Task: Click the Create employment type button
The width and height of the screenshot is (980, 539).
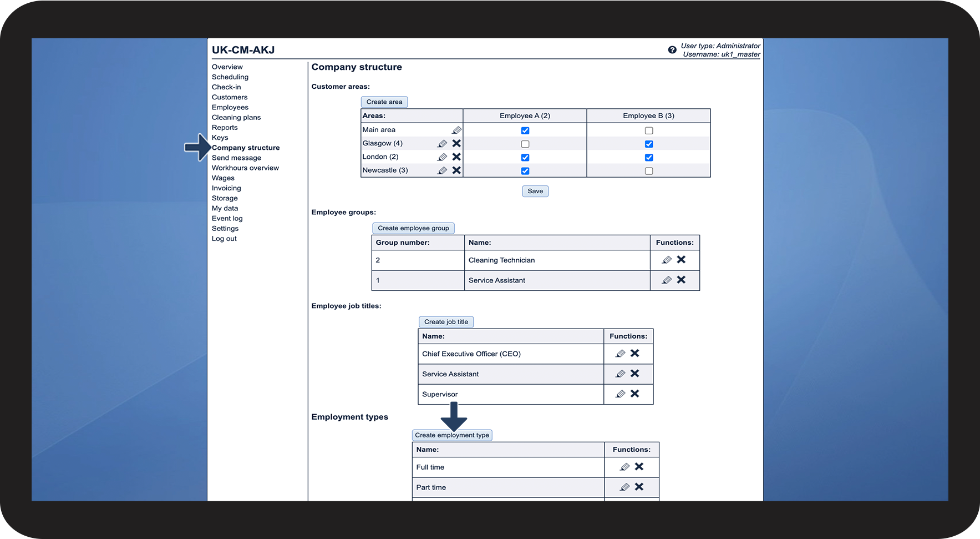Action: 452,435
